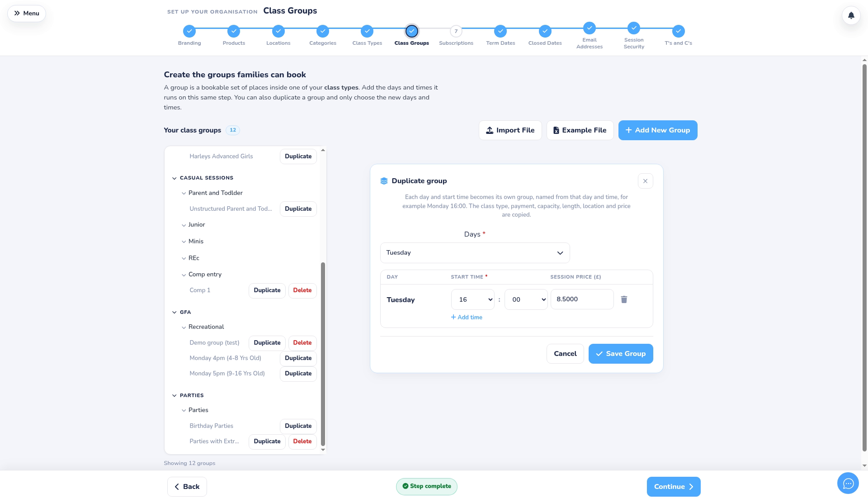Expand the Minis class type
The height and width of the screenshot is (503, 868).
[x=184, y=242]
